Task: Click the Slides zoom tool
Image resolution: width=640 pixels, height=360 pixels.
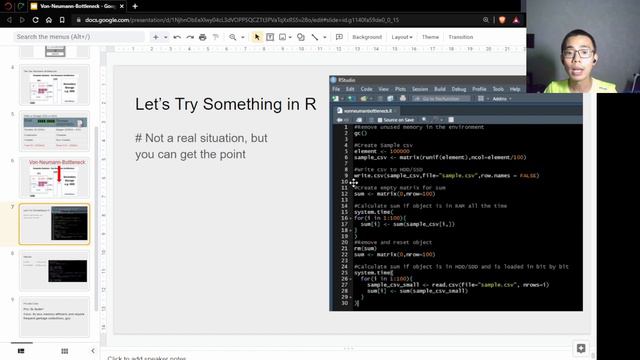Action: pyautogui.click(x=233, y=37)
